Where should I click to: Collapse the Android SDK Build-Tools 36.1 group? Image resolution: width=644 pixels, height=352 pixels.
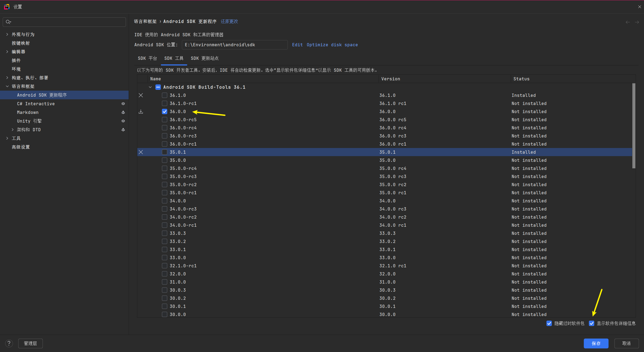coord(150,87)
